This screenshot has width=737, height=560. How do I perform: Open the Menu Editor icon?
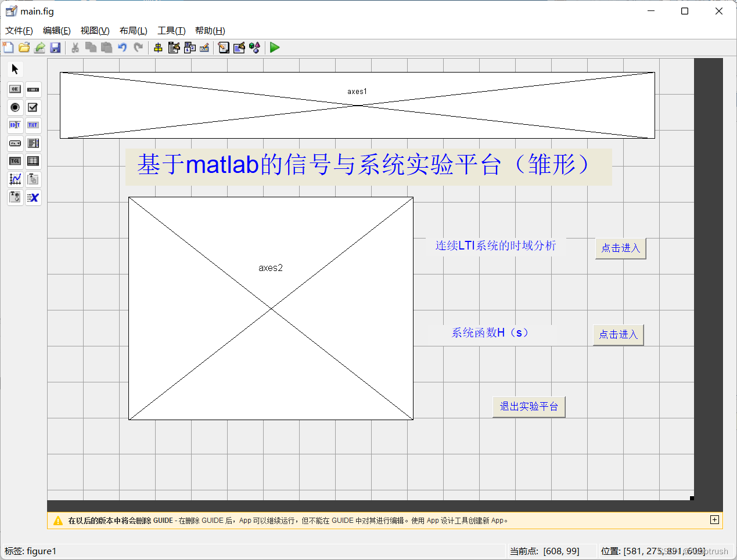tap(174, 48)
